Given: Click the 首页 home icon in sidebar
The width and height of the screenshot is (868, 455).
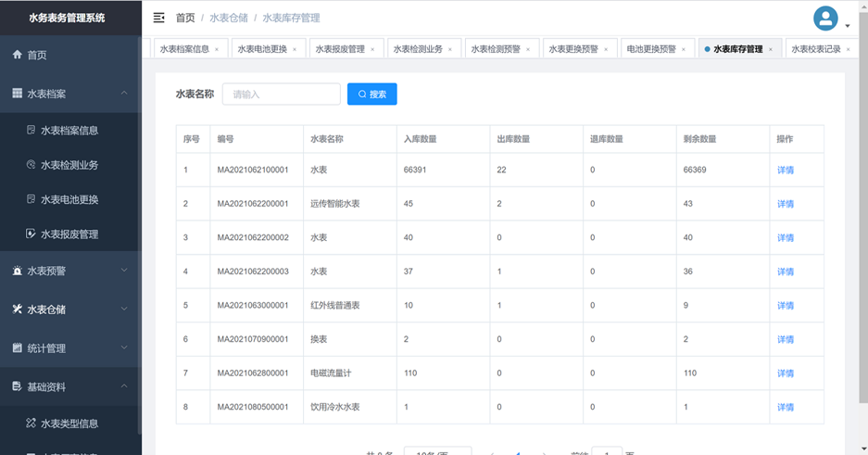Looking at the screenshot, I should (x=18, y=56).
